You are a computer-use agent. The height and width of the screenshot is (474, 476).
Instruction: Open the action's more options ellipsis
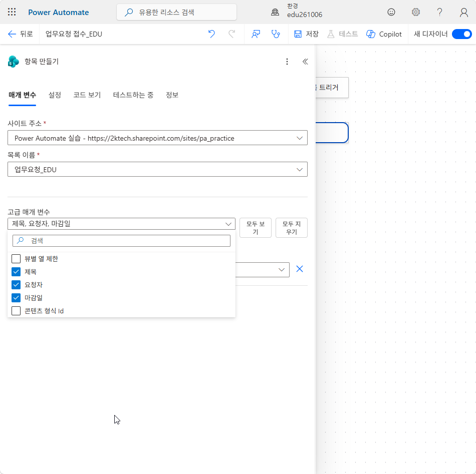point(287,62)
